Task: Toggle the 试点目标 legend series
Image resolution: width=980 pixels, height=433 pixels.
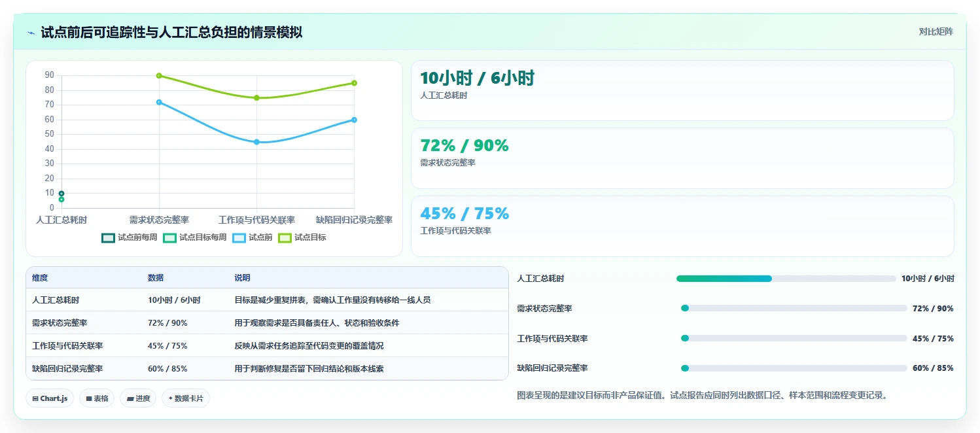Action: pos(302,237)
